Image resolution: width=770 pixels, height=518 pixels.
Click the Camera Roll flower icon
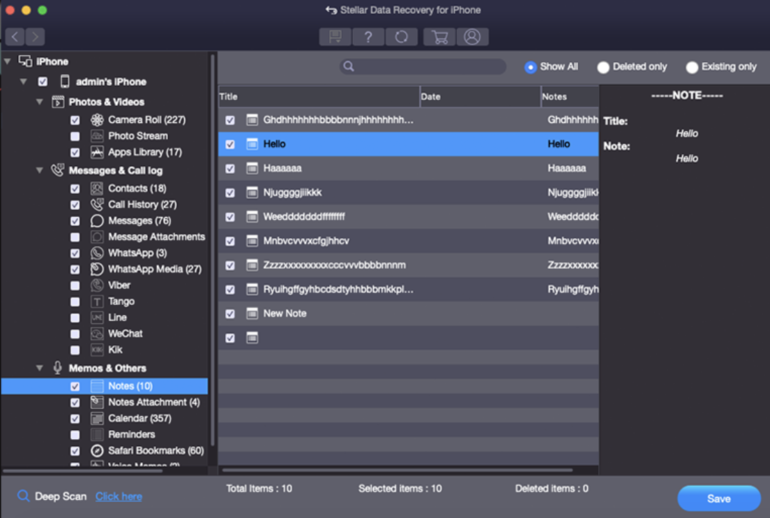point(97,119)
